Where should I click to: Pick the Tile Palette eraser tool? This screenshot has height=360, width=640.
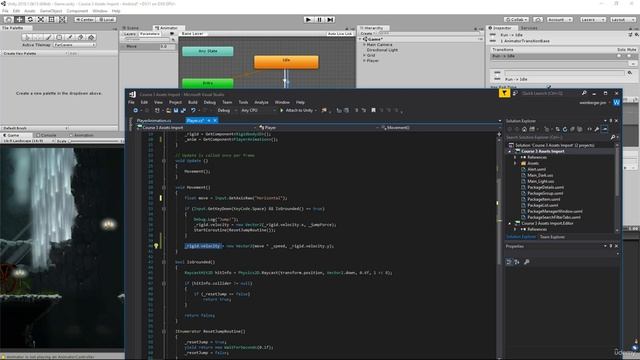[x=80, y=37]
